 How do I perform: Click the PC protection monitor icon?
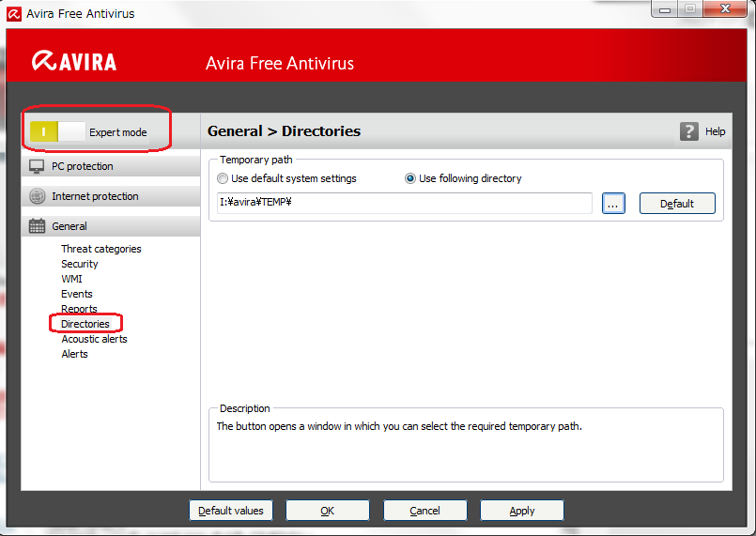pyautogui.click(x=37, y=166)
